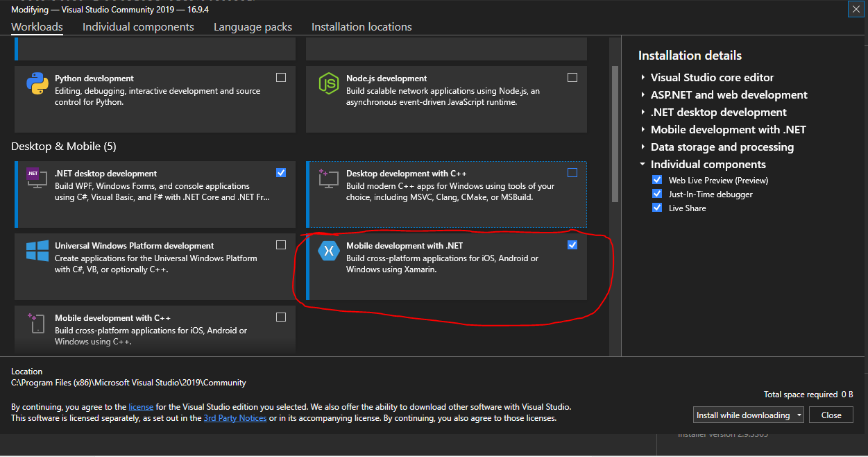Click the Mobile development with C++ icon
The image size is (868, 457).
click(37, 322)
